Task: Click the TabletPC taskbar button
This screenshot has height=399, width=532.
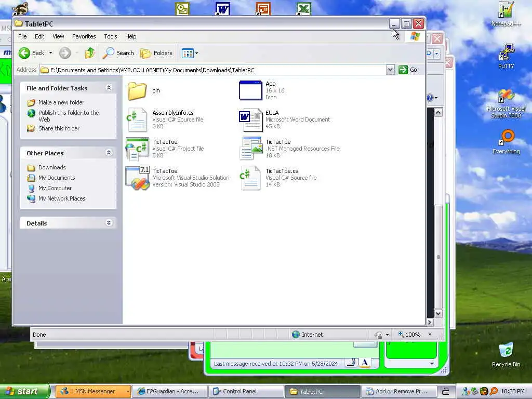Action: tap(322, 391)
